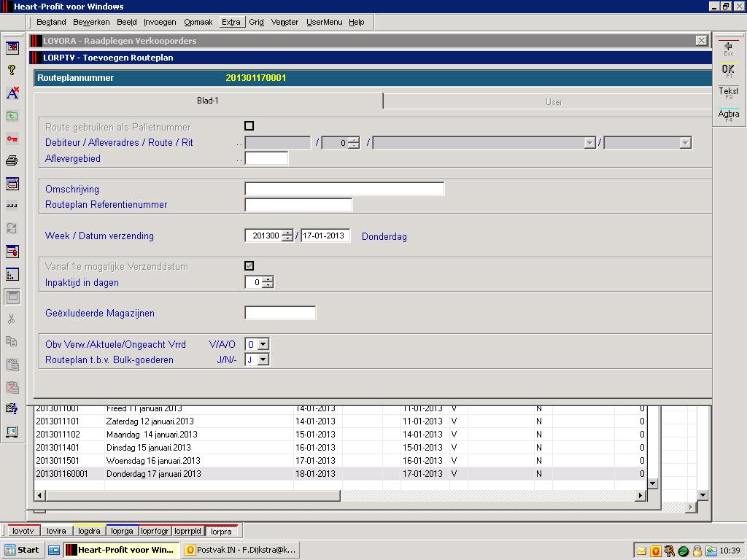747x560 pixels.
Task: Click the green folder icon in left sidebar
Action: (12, 116)
